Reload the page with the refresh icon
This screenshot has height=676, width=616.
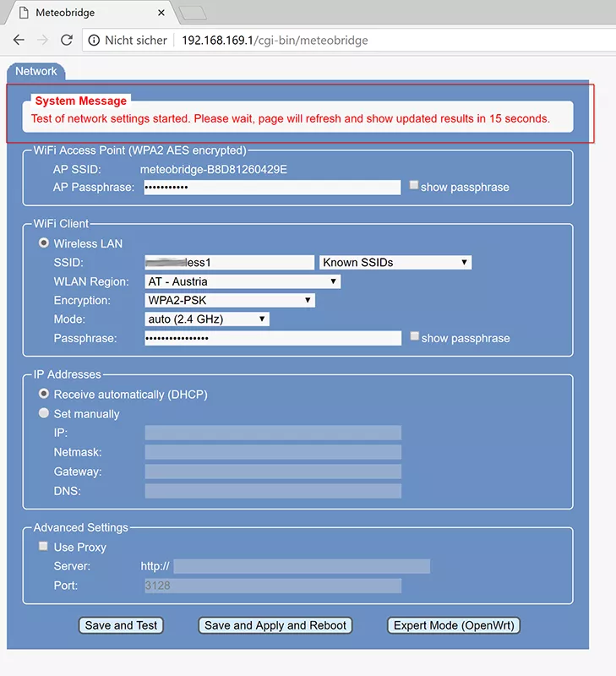tap(67, 40)
